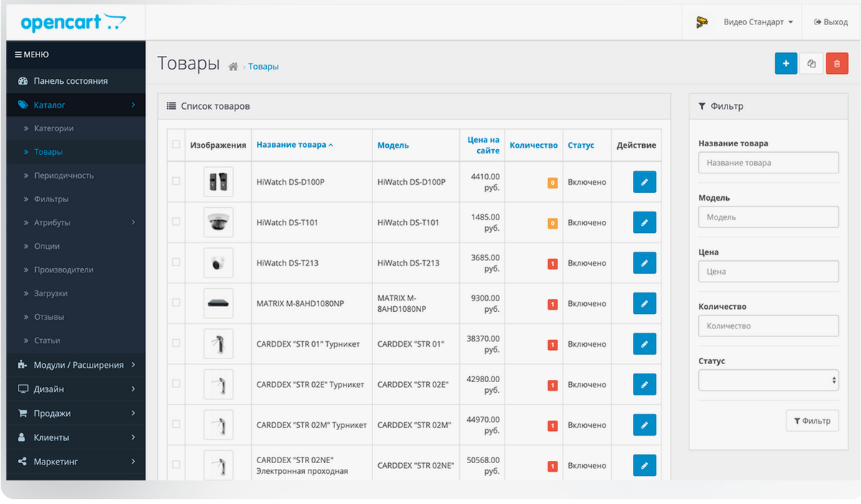861x504 pixels.
Task: Check the select-all checkbox in the table header
Action: pyautogui.click(x=175, y=144)
